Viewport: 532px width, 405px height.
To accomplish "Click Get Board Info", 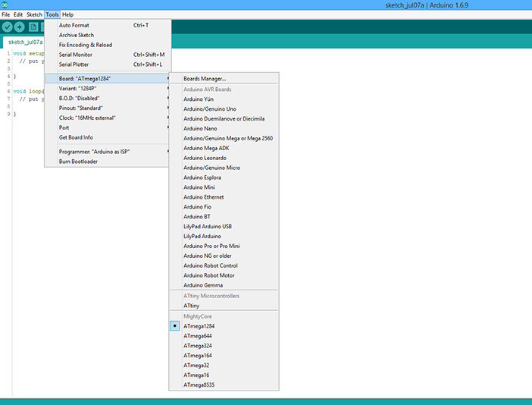I will click(107, 137).
